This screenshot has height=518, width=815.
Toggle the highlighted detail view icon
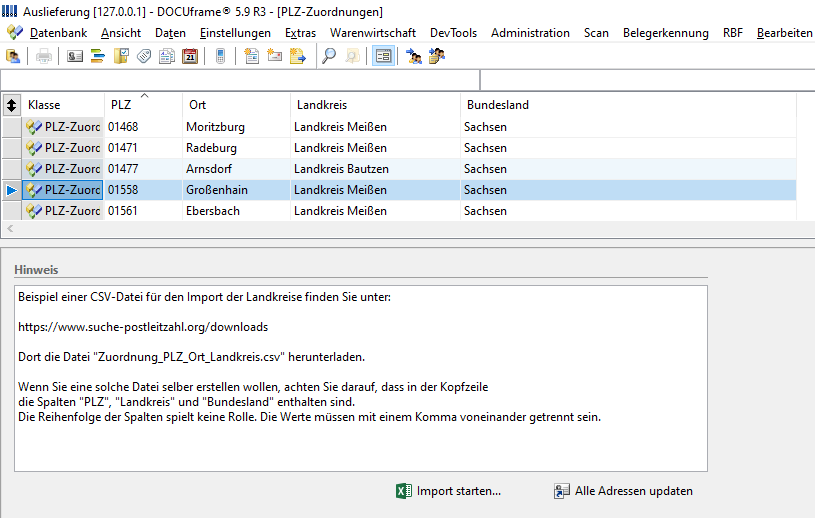(x=384, y=56)
